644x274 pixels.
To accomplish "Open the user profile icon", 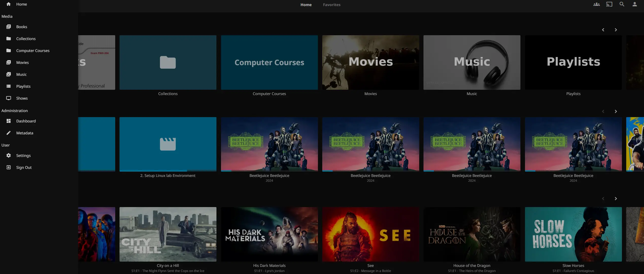I will coord(635,4).
